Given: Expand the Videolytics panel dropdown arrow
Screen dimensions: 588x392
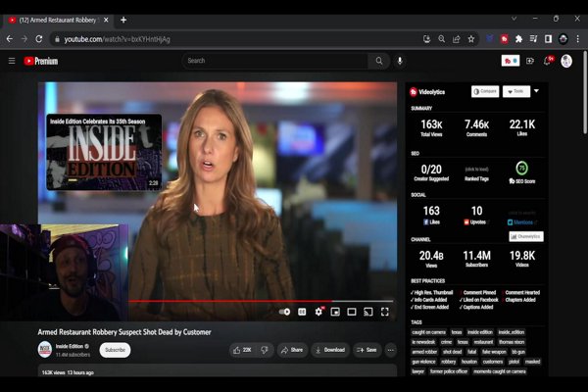Looking at the screenshot, I should tap(537, 91).
